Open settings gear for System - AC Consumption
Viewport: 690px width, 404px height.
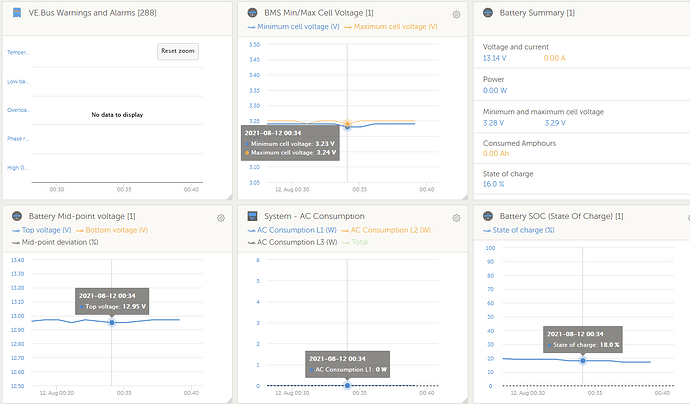point(456,217)
